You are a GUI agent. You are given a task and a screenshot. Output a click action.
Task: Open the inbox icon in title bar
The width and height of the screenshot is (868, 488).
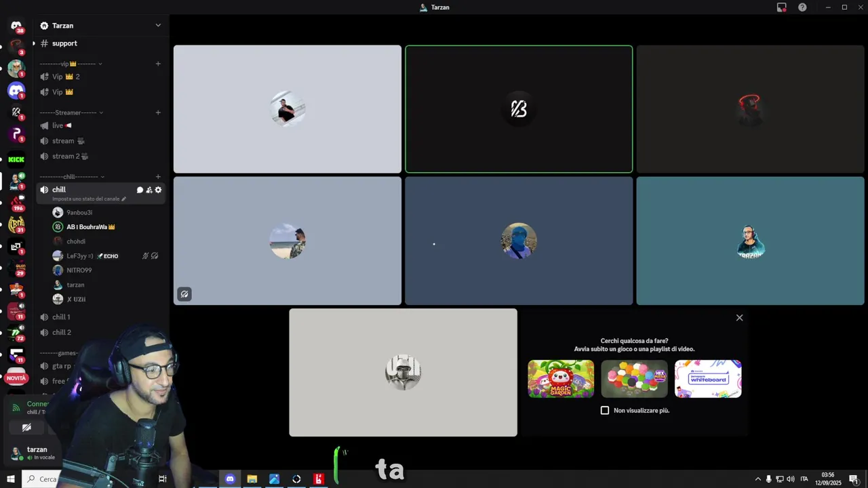pos(782,7)
